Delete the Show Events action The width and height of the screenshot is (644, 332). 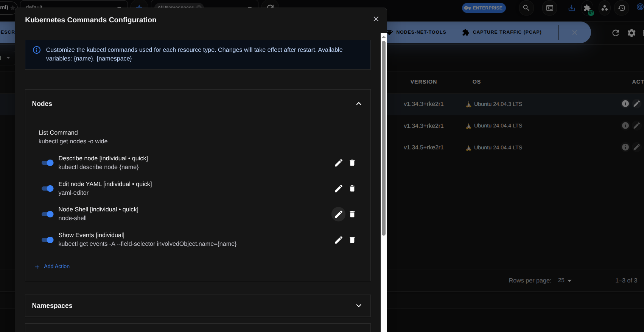(352, 240)
